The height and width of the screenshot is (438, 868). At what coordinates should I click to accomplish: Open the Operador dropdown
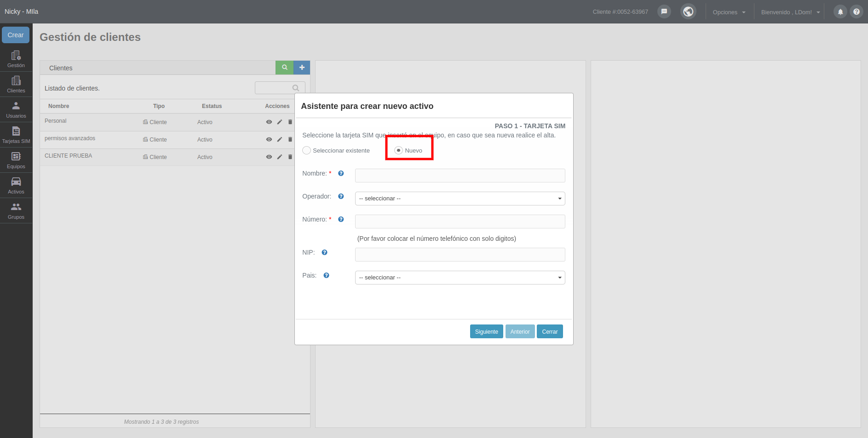coord(460,199)
